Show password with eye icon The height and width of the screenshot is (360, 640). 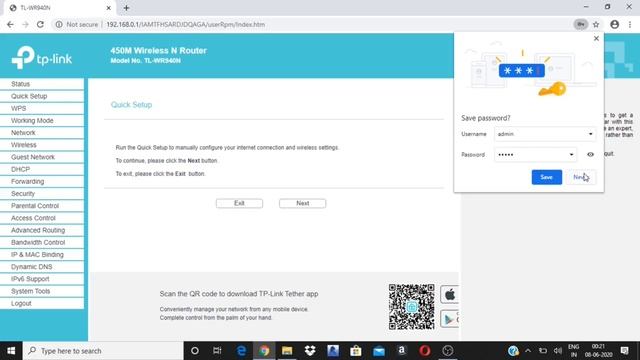[590, 155]
